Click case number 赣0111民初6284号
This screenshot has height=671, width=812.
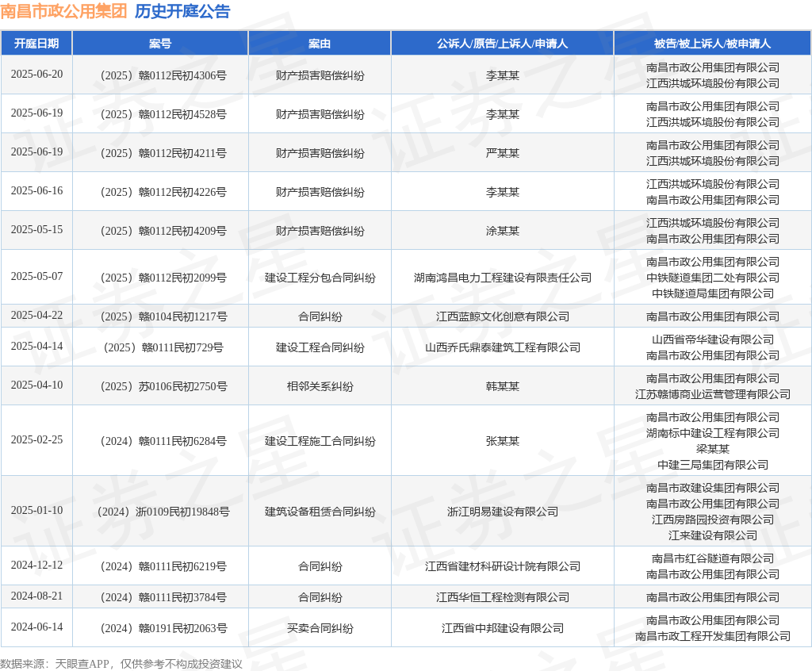(163, 442)
